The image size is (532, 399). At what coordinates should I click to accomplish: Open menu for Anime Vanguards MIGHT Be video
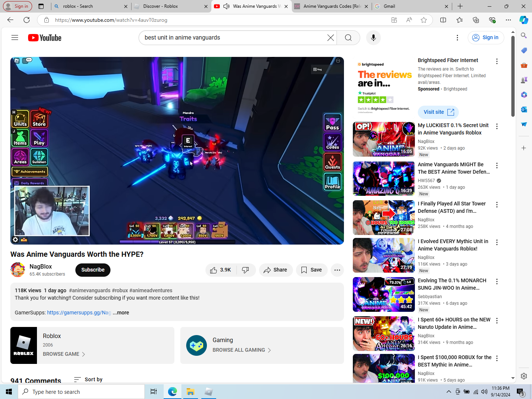coord(497,166)
